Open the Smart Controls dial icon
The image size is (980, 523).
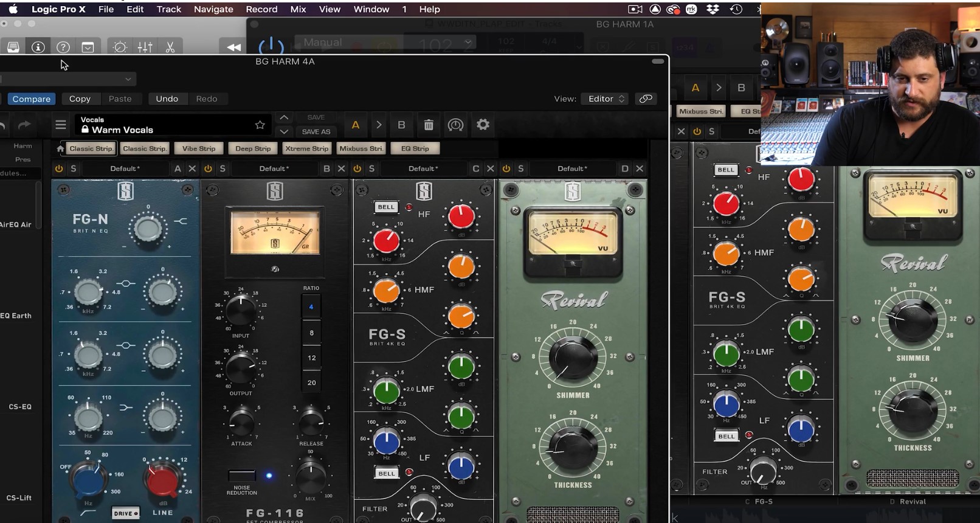120,47
